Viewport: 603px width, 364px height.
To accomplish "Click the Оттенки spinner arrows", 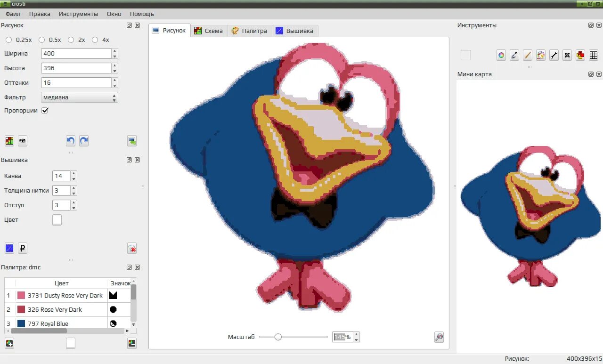I will [x=114, y=83].
